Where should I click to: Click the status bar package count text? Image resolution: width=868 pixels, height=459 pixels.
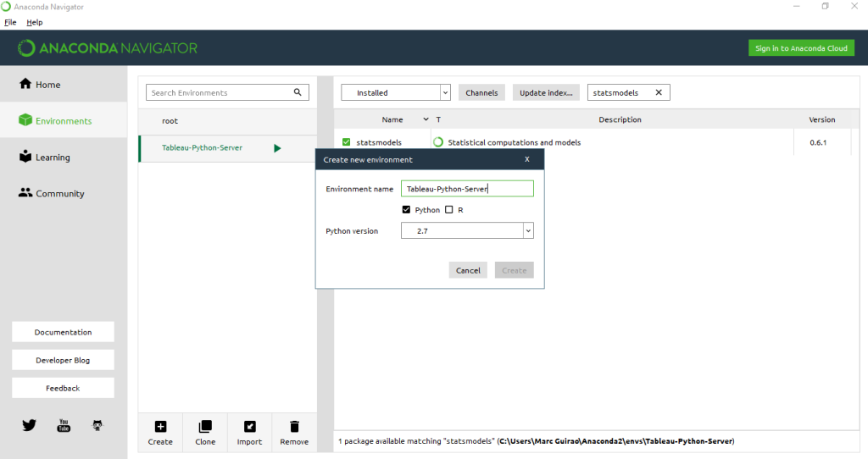coord(536,441)
